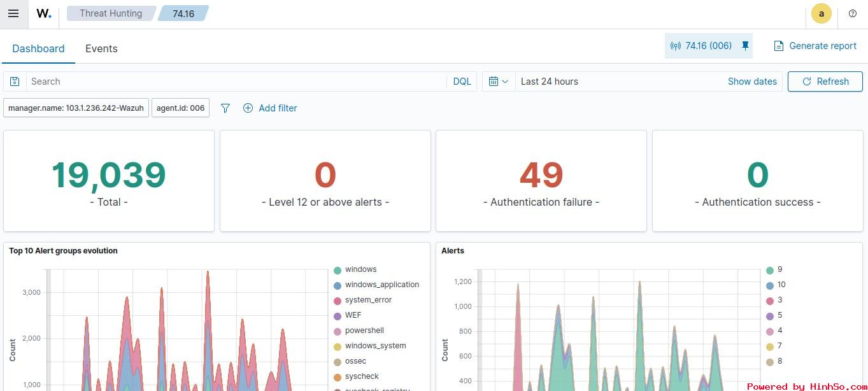Viewport: 868px width, 391px height.
Task: Toggle level 5 legend in Alerts
Action: tap(774, 315)
